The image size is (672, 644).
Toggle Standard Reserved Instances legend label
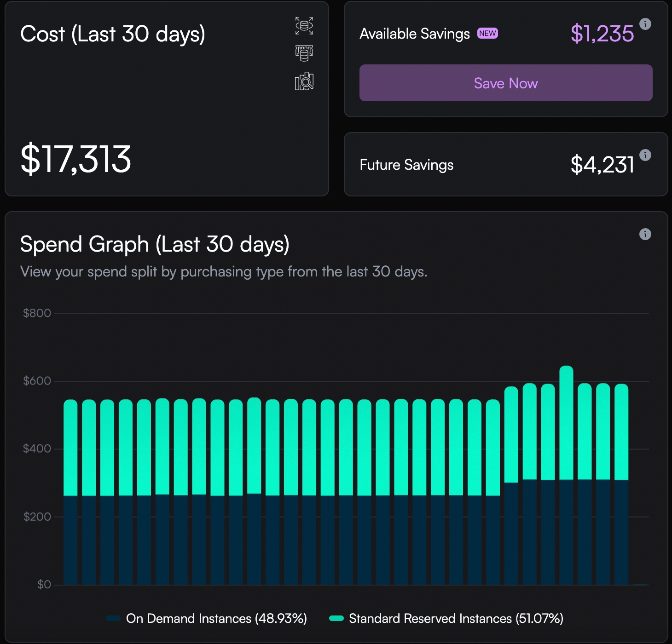456,618
